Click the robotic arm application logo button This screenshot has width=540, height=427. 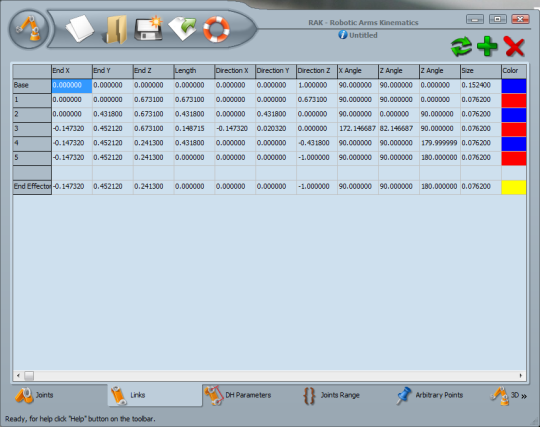click(29, 29)
